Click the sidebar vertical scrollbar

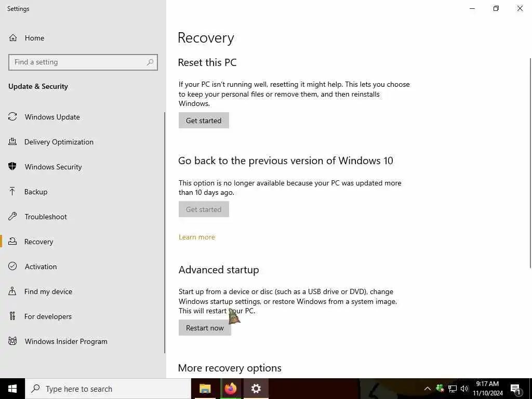(x=165, y=232)
